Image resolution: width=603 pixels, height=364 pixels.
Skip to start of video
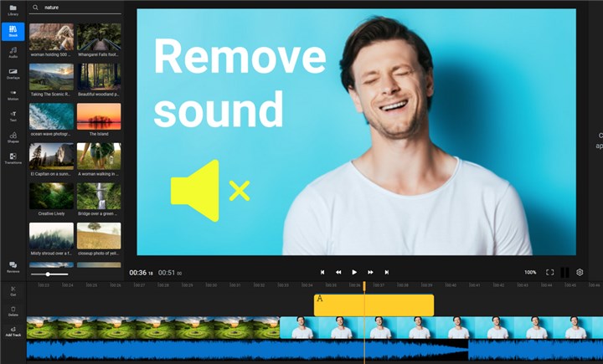pos(322,272)
